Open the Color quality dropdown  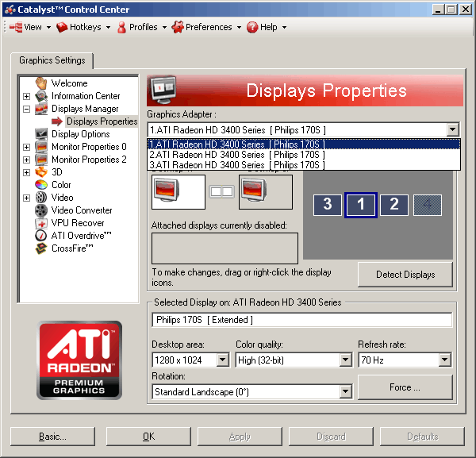click(345, 360)
